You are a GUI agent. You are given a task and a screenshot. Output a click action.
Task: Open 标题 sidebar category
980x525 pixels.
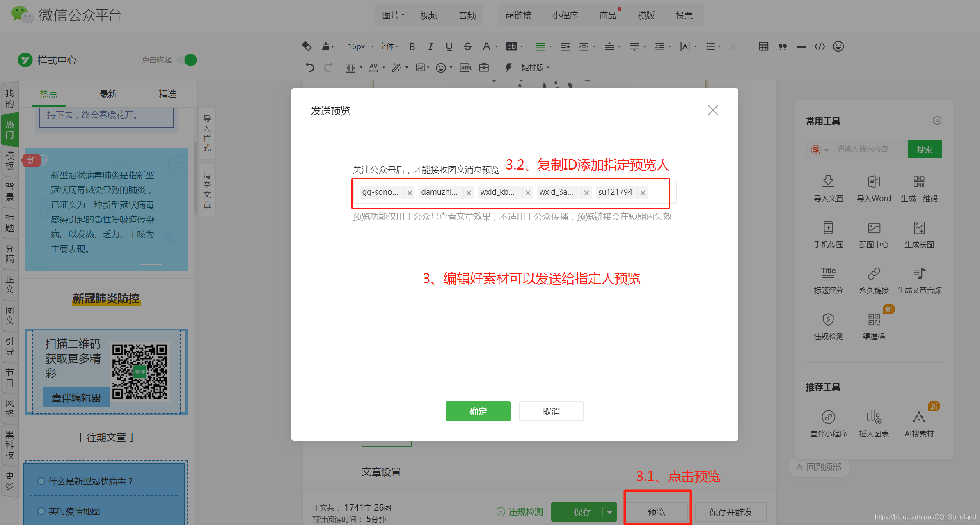[9, 222]
